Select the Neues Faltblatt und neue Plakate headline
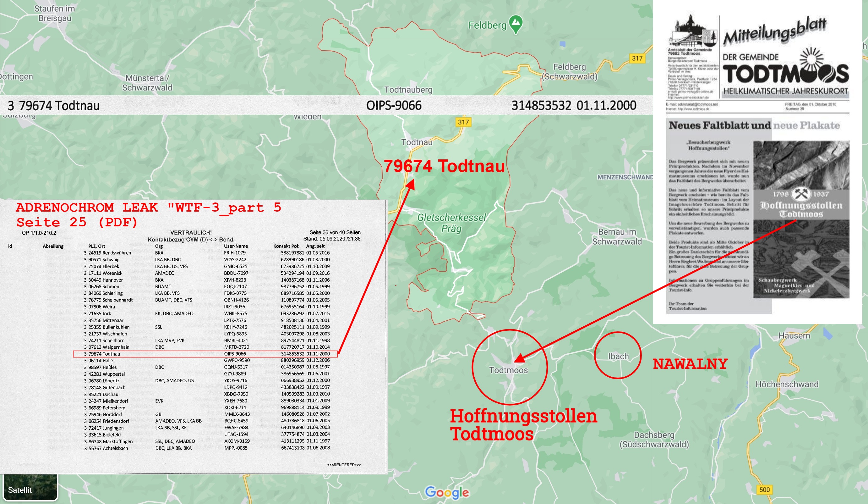 pos(754,125)
